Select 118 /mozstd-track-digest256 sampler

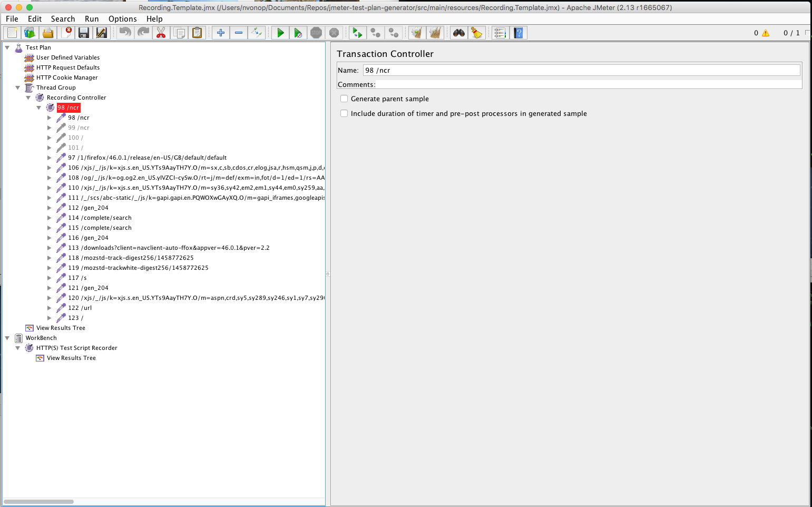131,258
